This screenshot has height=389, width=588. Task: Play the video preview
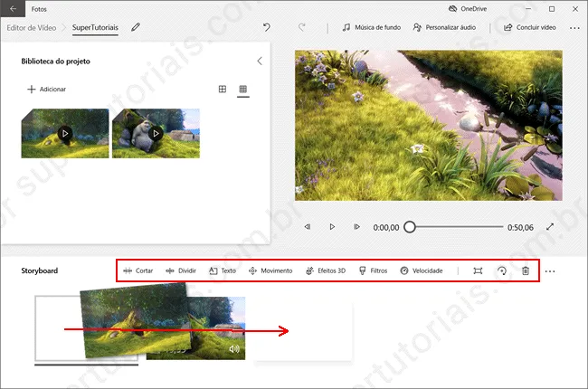(x=332, y=227)
